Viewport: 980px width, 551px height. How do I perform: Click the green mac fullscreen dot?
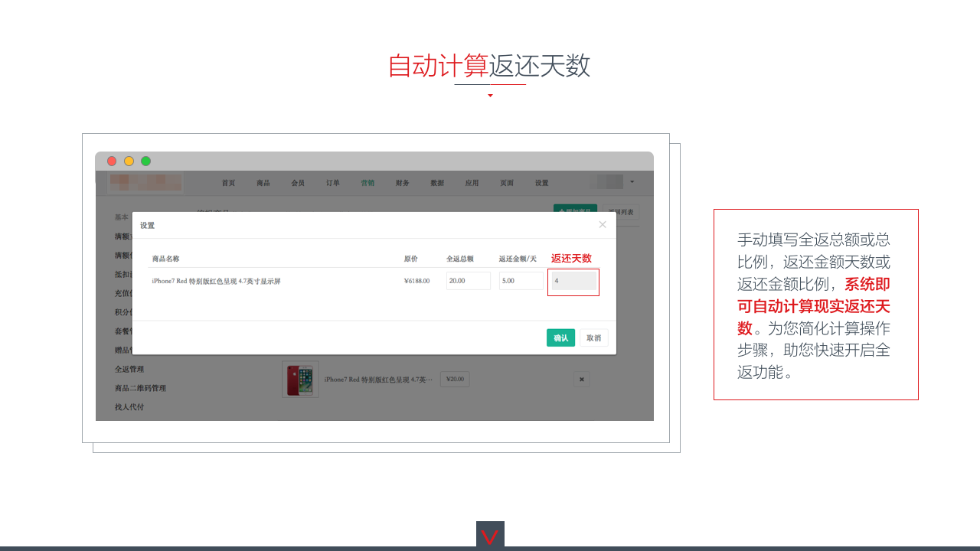click(x=145, y=161)
